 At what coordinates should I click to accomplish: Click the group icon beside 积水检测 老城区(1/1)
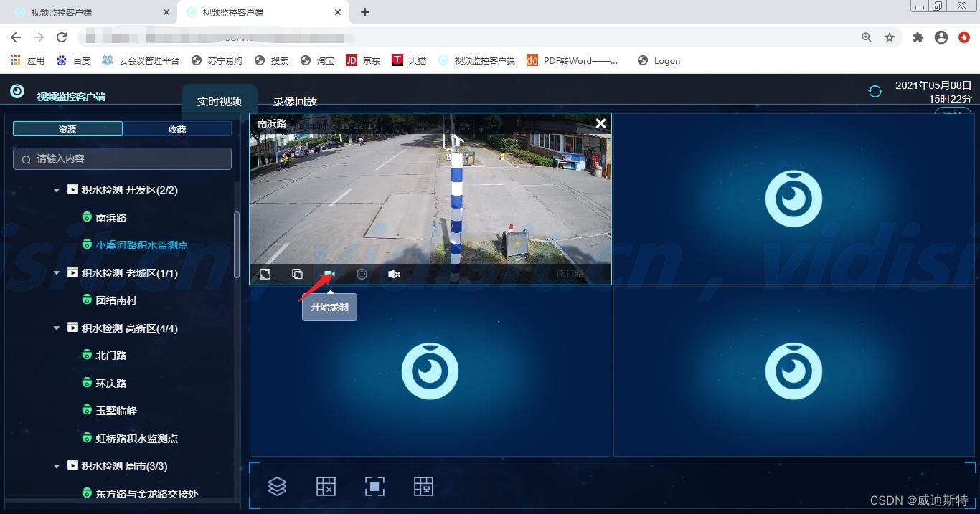coord(72,272)
